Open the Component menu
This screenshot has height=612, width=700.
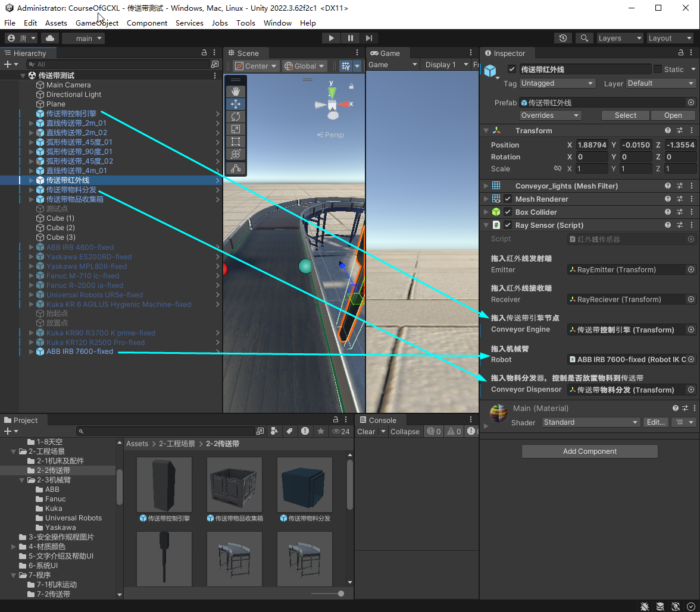coord(147,23)
